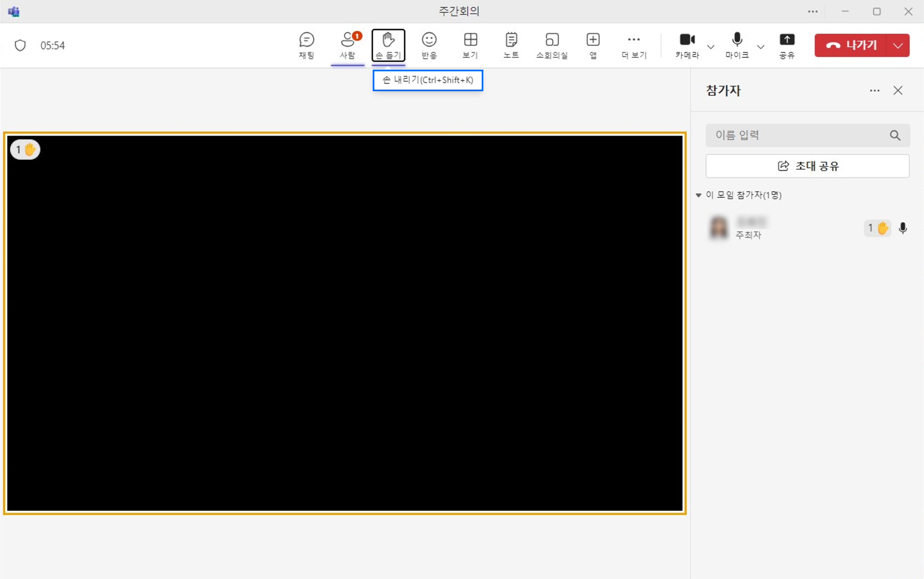Open the camera options chevron
The image size is (924, 579).
point(711,47)
